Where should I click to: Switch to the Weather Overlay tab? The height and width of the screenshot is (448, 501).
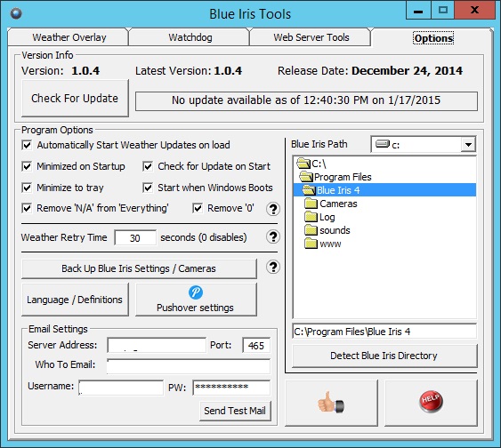coord(69,37)
